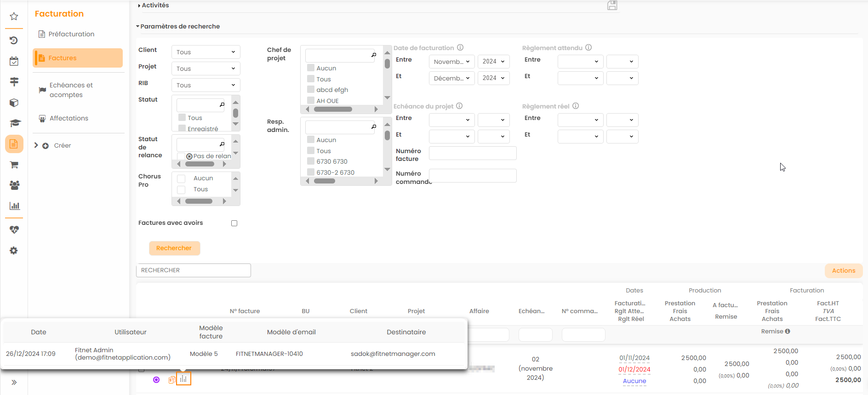Enable the Factures avec avoirs checkbox
This screenshot has height=395, width=868.
(234, 223)
